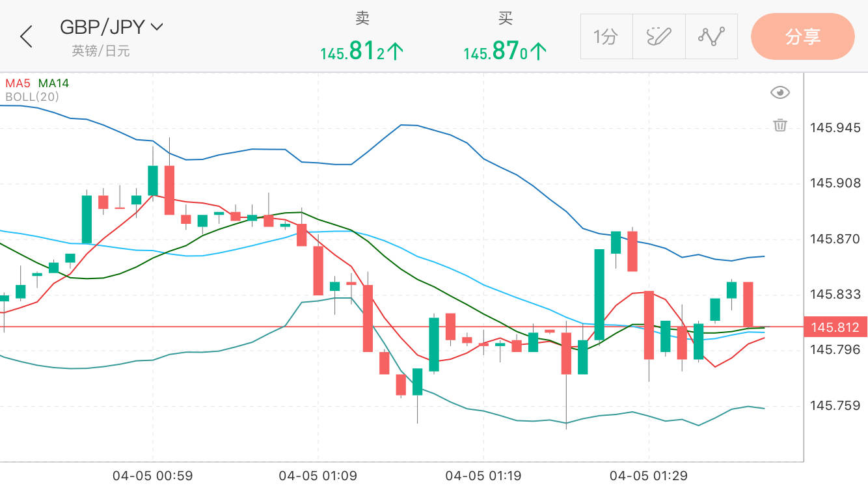Select the 04-05 01:09 time axis label
The height and width of the screenshot is (488, 868).
tap(318, 476)
